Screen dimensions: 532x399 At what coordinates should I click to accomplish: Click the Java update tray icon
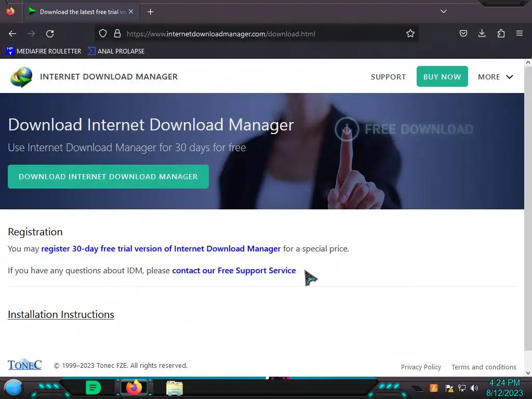point(434,388)
